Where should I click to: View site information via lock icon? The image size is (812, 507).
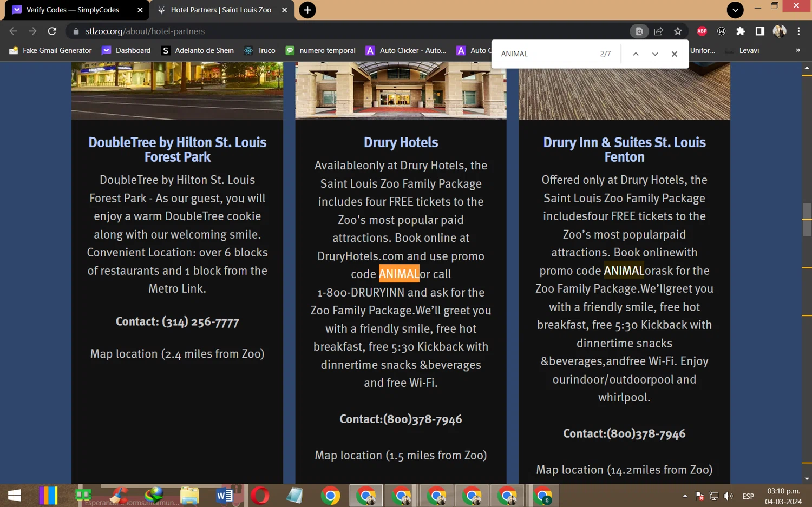76,31
